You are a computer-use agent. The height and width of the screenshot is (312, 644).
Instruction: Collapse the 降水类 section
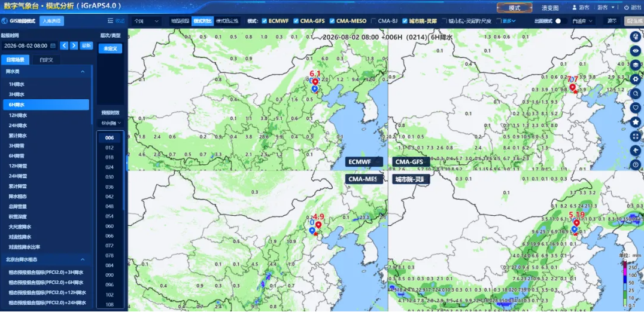click(83, 71)
